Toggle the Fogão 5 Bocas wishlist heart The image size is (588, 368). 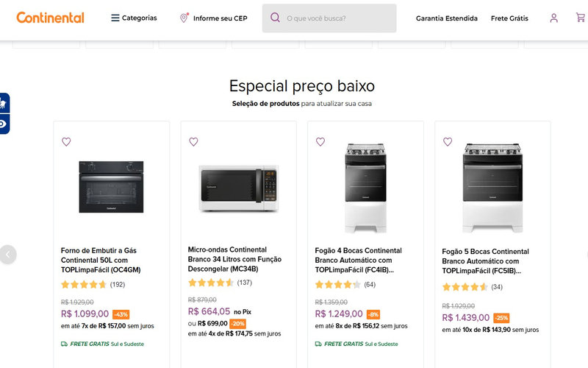point(448,142)
